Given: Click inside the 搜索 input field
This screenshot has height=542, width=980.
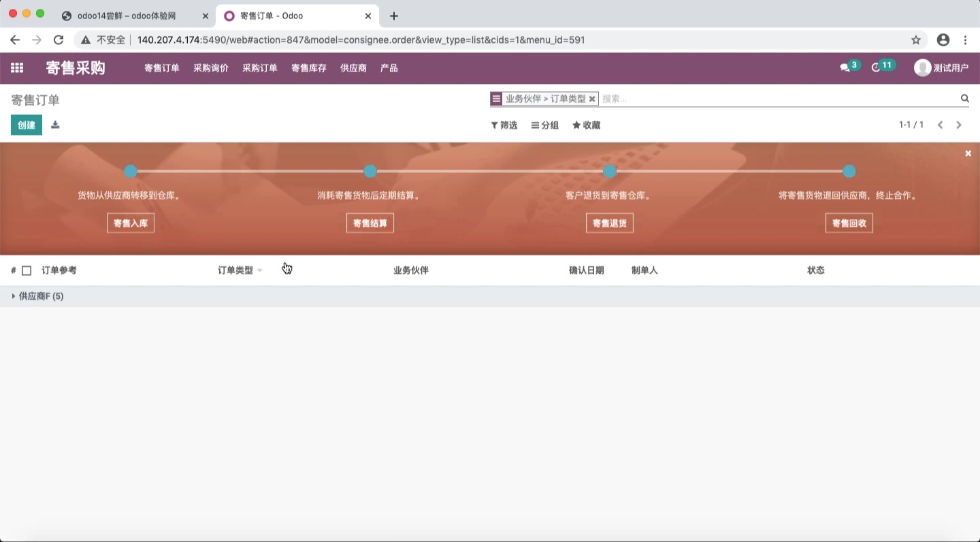Looking at the screenshot, I should tap(681, 98).
